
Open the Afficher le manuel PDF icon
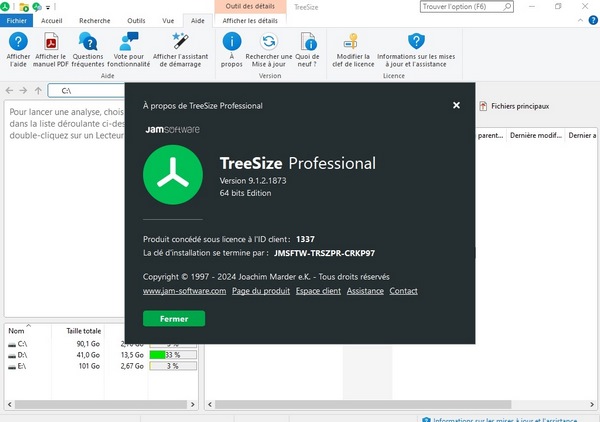tap(51, 41)
